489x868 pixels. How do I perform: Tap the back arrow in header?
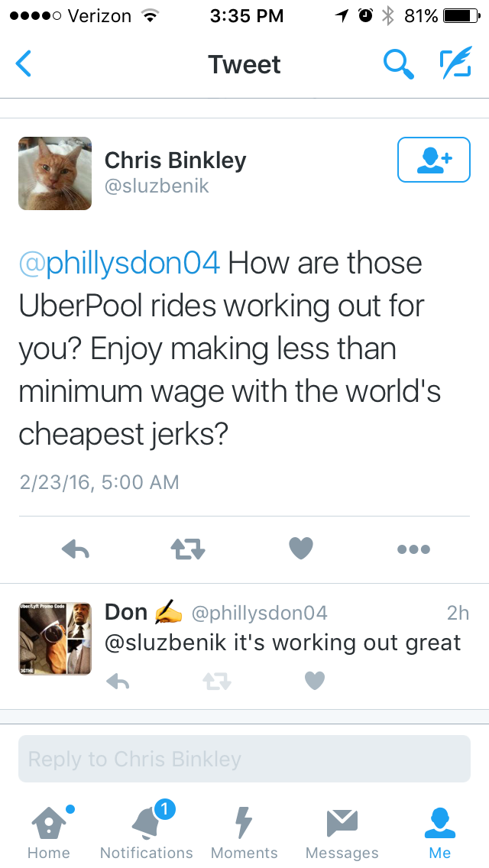[23, 63]
